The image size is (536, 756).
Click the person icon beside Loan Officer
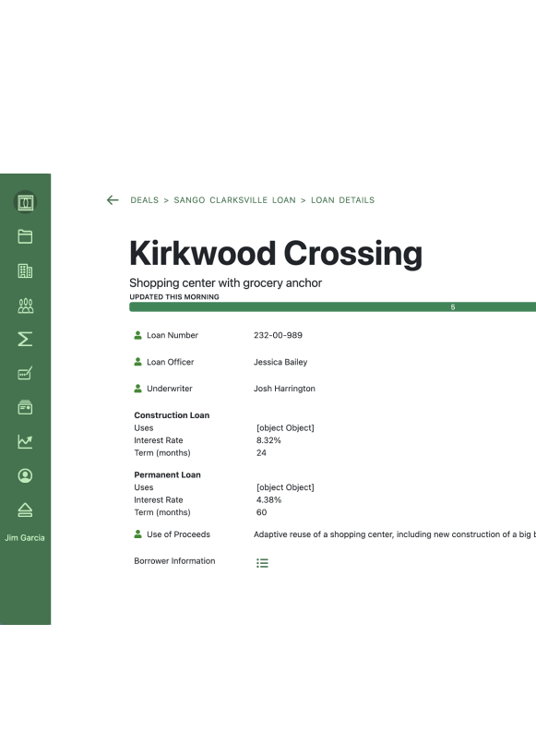coord(137,362)
